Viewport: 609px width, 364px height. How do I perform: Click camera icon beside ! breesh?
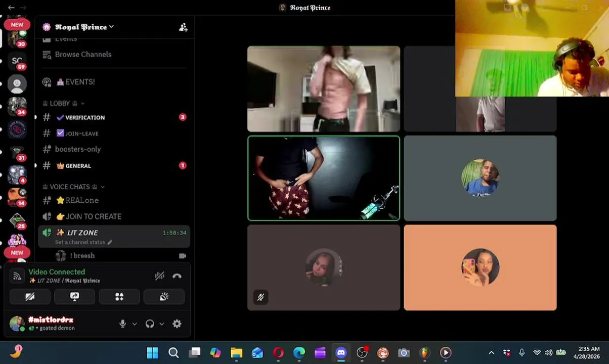tap(183, 256)
